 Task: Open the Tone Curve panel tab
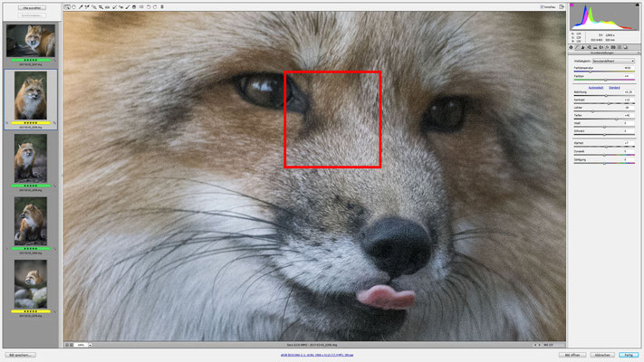point(577,48)
